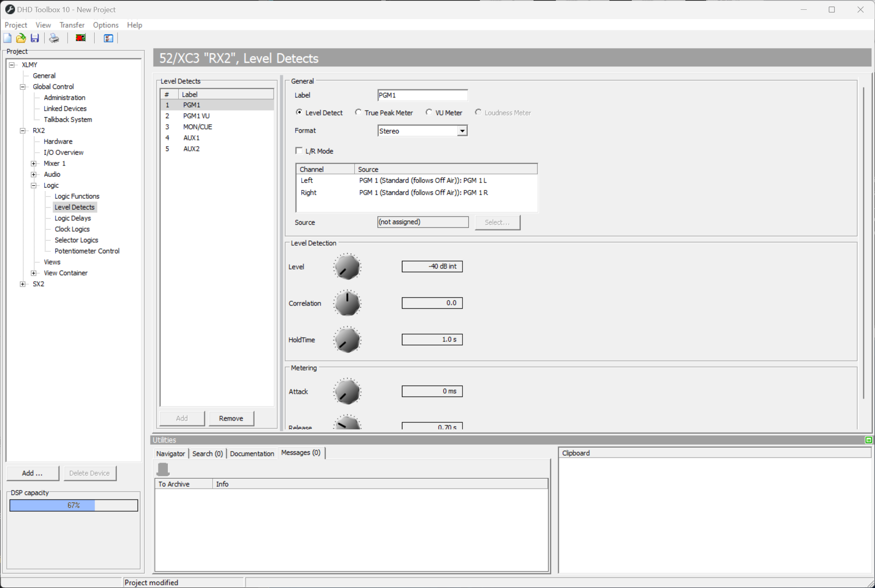Open the device transfer tool

point(80,38)
